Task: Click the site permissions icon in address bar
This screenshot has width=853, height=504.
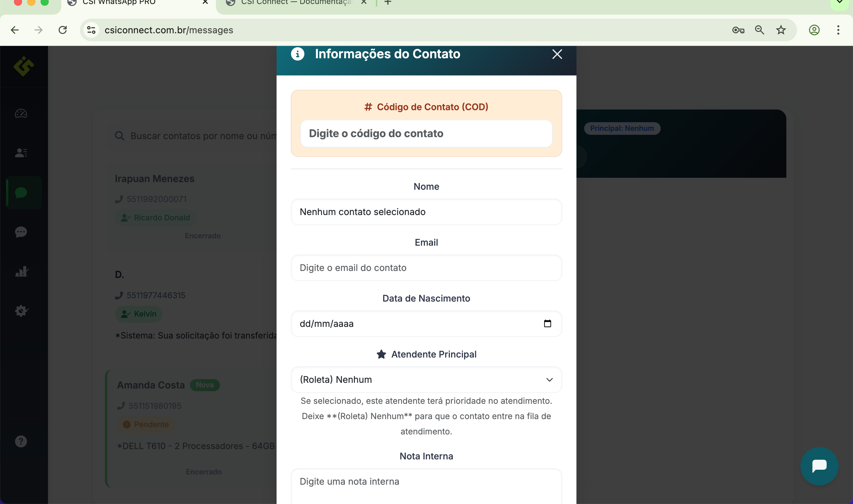Action: [x=90, y=30]
